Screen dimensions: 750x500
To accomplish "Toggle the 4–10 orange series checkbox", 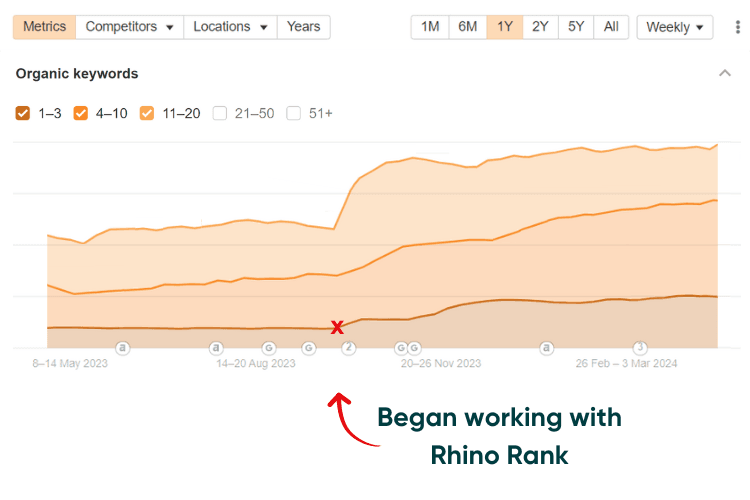I will [x=81, y=113].
